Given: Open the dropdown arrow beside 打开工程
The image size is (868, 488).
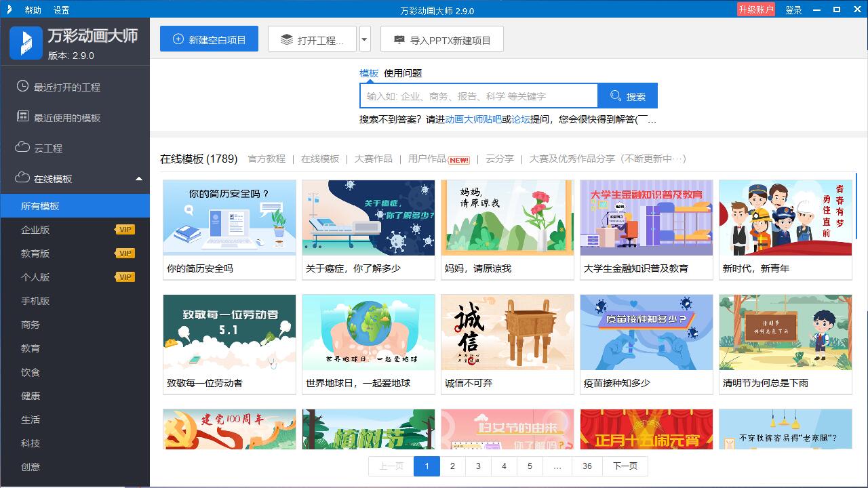Looking at the screenshot, I should pyautogui.click(x=365, y=39).
